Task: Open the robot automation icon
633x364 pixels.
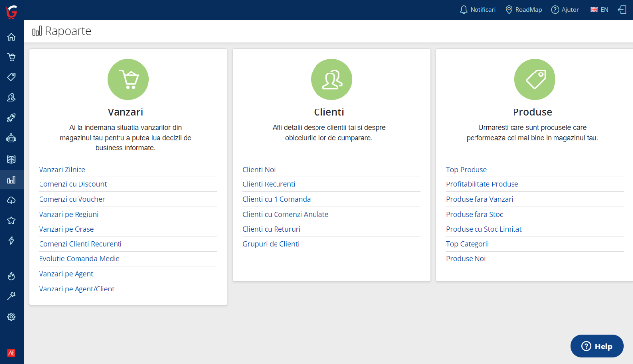Action: click(x=11, y=139)
